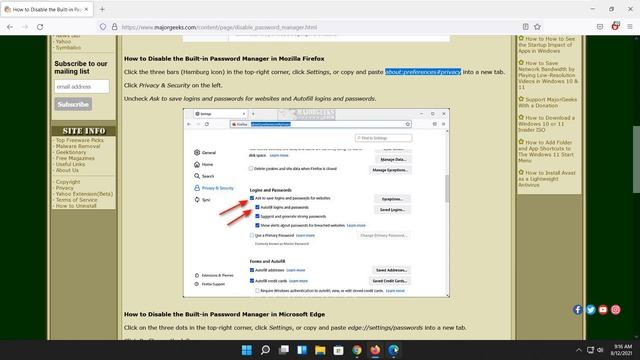Screen dimensions: 640x360
Task: Open Task View from the taskbar
Action: [284, 350]
